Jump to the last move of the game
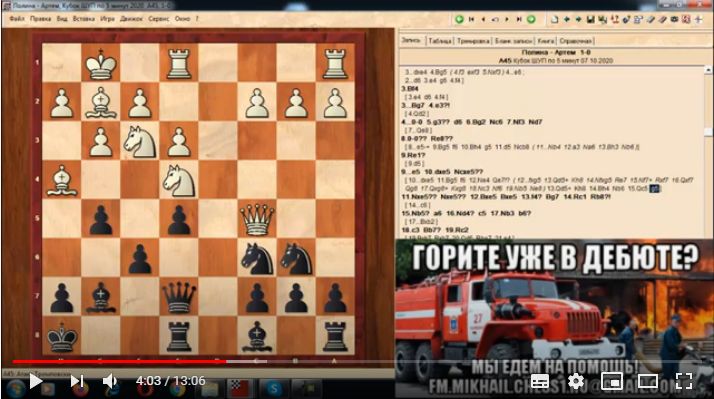The width and height of the screenshot is (714, 399). [519, 19]
